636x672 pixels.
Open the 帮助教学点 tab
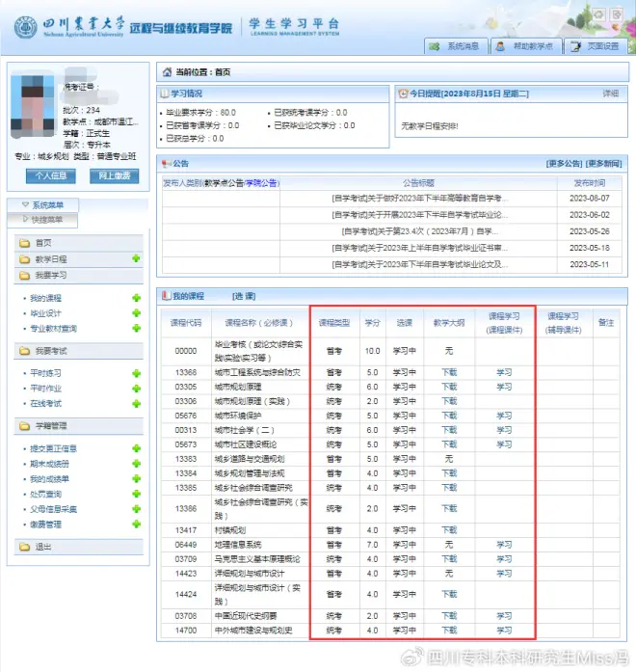525,46
